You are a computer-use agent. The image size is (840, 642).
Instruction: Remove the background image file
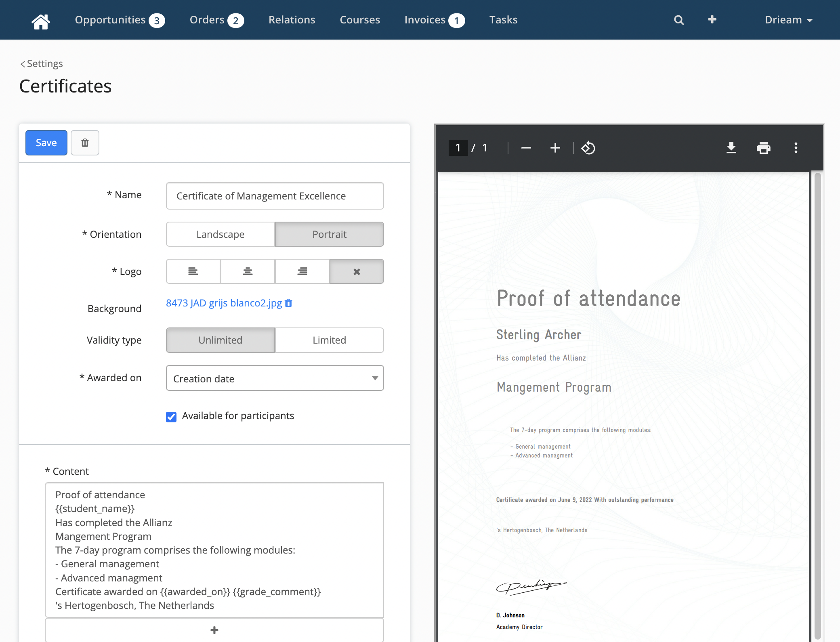pos(288,303)
